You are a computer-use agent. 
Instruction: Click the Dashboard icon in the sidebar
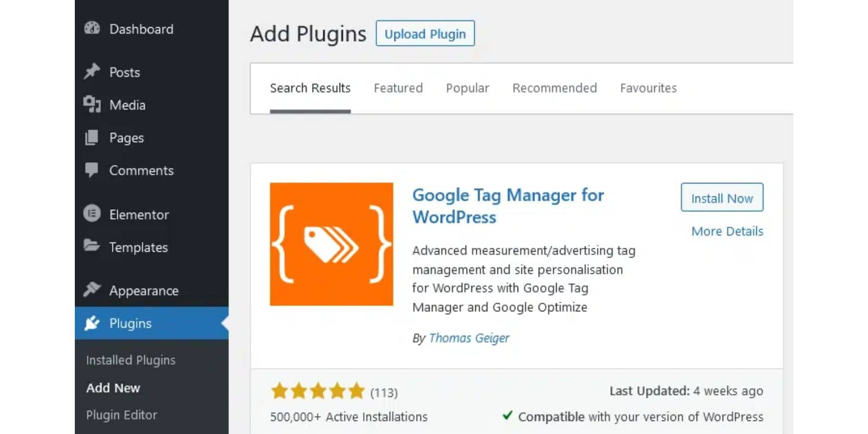(x=93, y=27)
